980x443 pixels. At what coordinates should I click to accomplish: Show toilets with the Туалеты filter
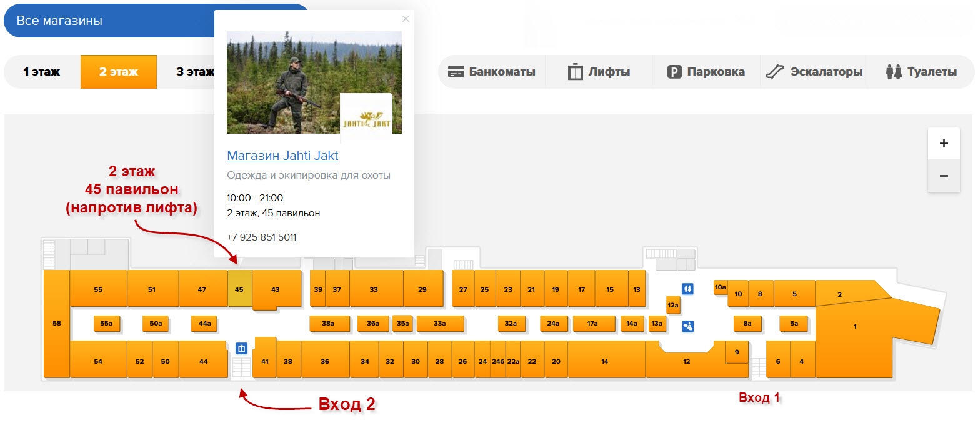point(921,72)
